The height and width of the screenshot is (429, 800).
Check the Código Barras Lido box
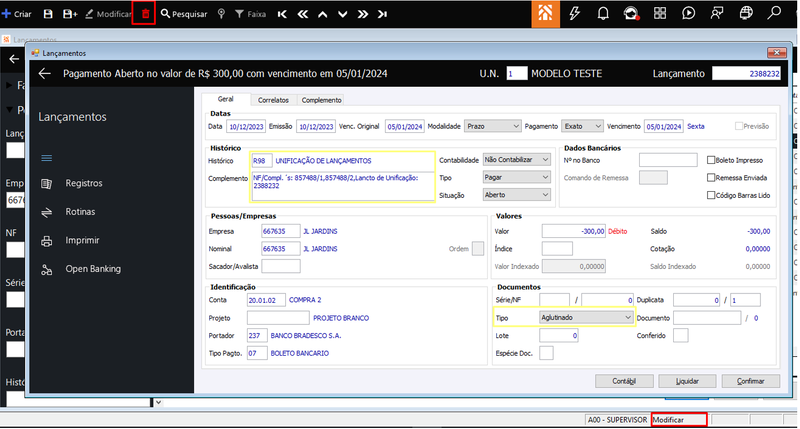click(x=711, y=195)
